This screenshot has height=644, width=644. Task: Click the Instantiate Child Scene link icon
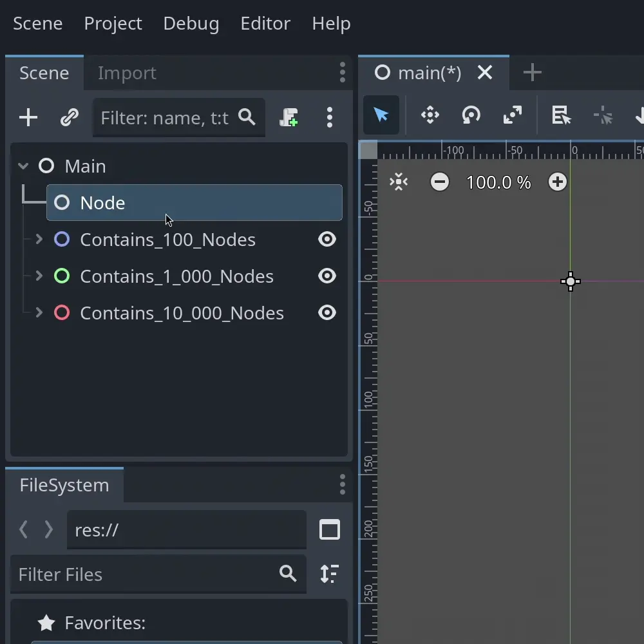[69, 117]
